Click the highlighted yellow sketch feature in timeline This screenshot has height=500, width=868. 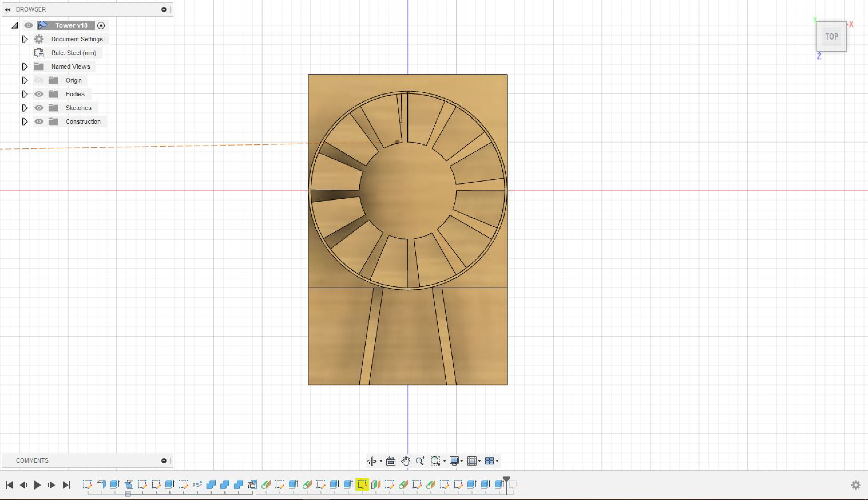362,484
